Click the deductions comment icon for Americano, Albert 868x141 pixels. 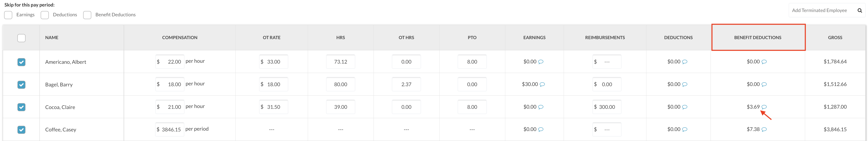click(x=685, y=62)
